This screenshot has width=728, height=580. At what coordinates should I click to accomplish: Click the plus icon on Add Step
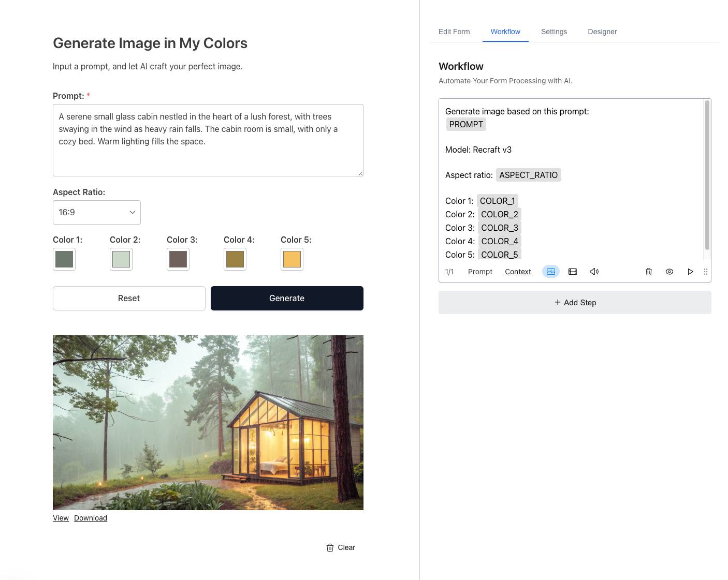pos(558,302)
